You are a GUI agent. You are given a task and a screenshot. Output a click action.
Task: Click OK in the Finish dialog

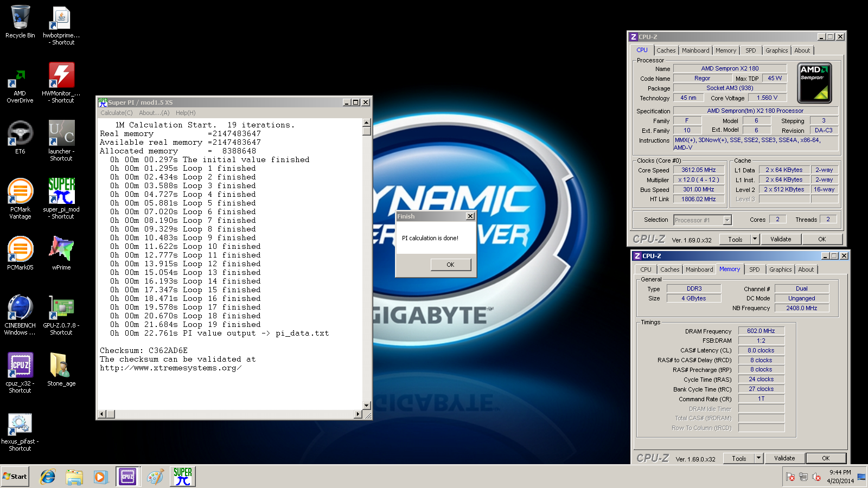point(450,265)
